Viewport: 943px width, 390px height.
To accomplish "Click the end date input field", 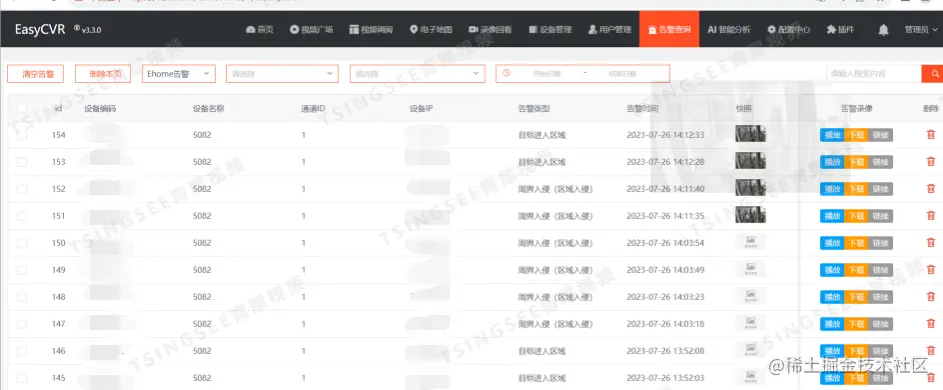I will click(x=622, y=73).
